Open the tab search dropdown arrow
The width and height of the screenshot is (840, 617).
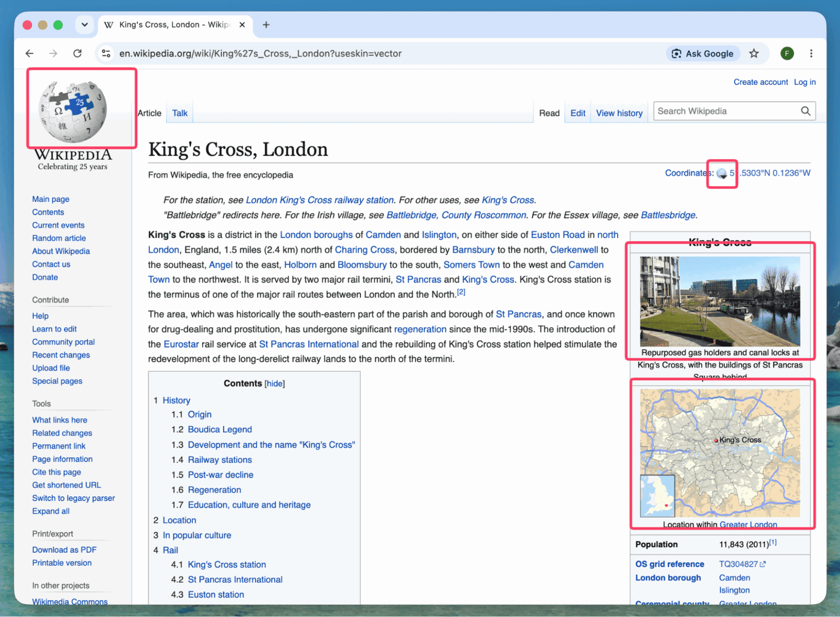pyautogui.click(x=84, y=25)
